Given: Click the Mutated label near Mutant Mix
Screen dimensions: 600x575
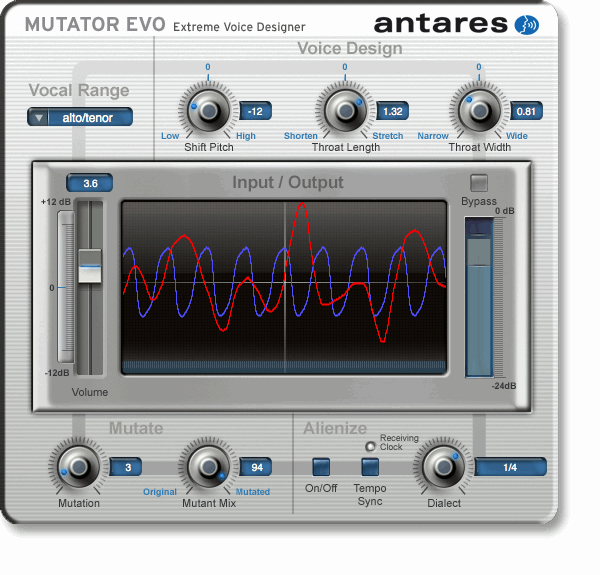Looking at the screenshot, I should pos(253,492).
